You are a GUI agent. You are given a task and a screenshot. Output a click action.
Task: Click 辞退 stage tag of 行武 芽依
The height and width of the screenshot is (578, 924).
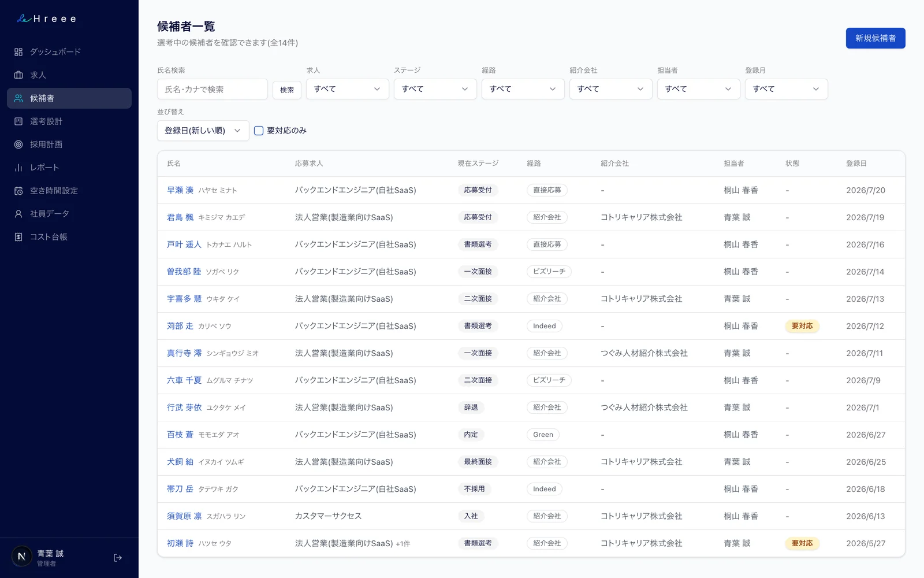coord(471,407)
